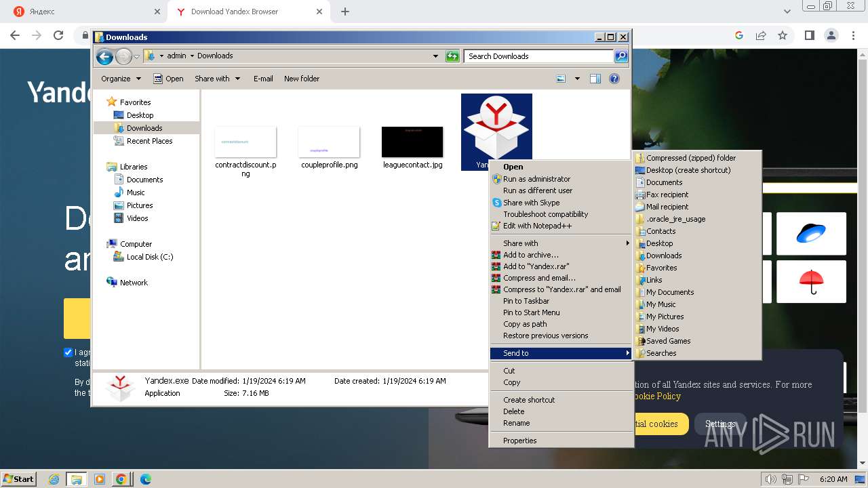Open Chrome profile avatar icon
Screen dimensions: 868x488
(x=831, y=35)
